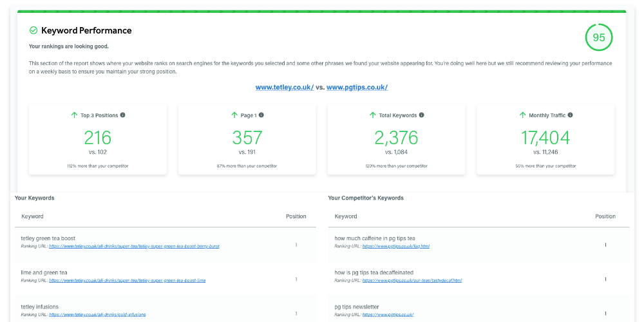Open the www.tetley.co.uk/ link
Image resolution: width=644 pixels, height=322 pixels.
click(285, 88)
